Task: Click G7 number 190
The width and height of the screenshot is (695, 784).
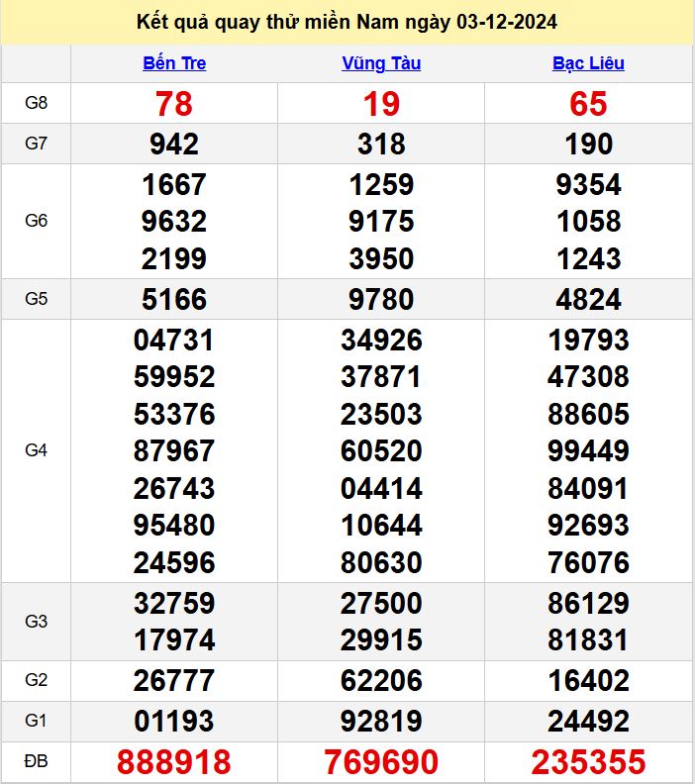Action: (588, 145)
